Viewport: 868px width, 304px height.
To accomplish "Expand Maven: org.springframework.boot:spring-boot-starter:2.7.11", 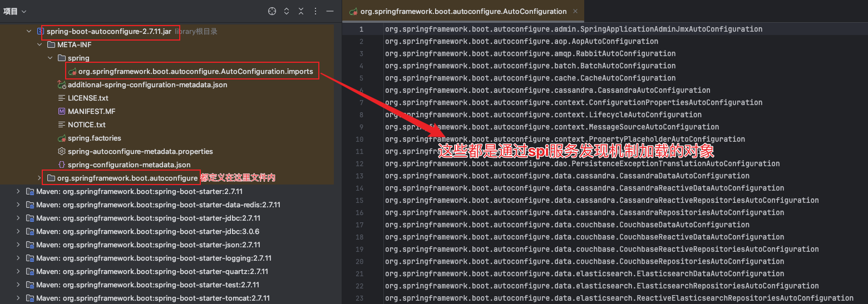I will 18,192.
